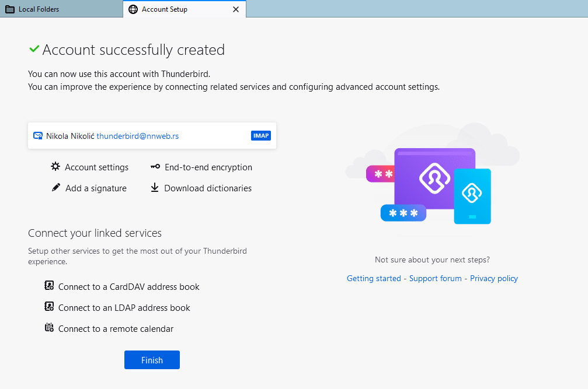Close the Account Setup tab
Viewport: 588px width, 389px height.
236,9
